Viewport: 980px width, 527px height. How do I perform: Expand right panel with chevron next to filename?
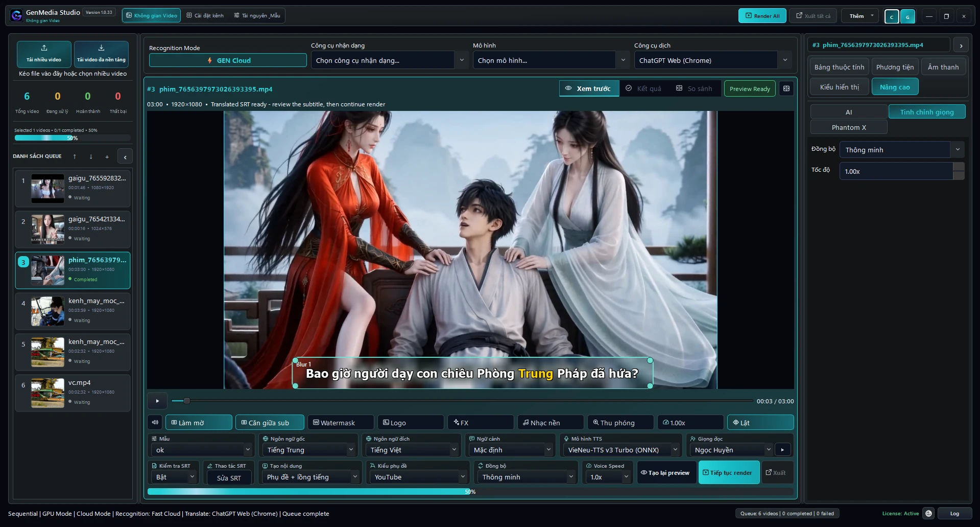(x=961, y=45)
